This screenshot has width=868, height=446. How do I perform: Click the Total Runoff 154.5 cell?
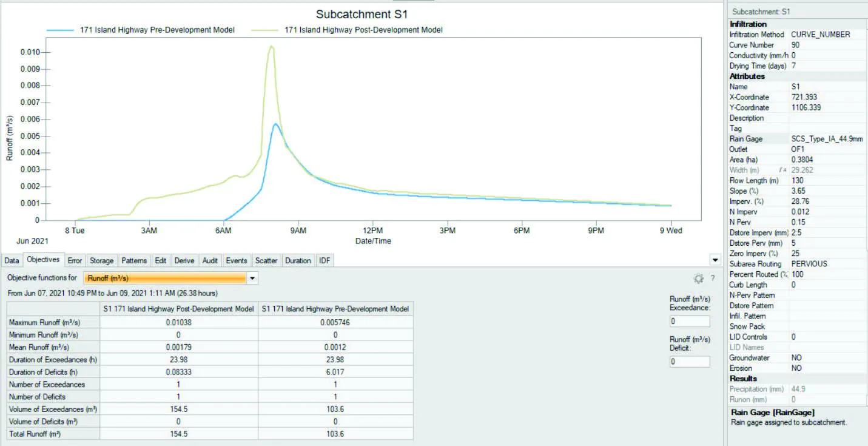pos(179,434)
